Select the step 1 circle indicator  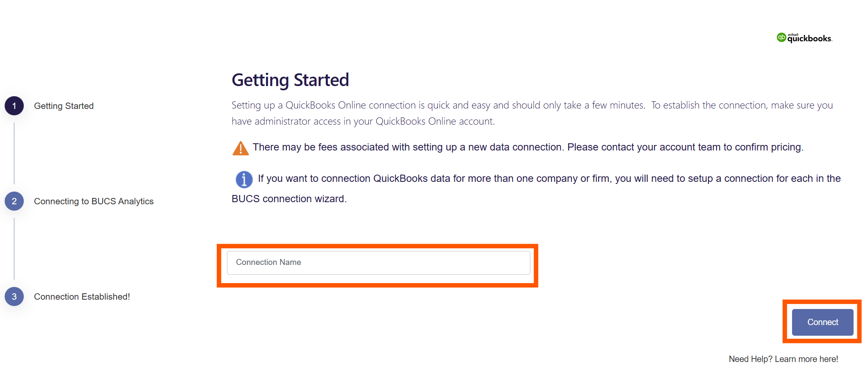pos(14,106)
